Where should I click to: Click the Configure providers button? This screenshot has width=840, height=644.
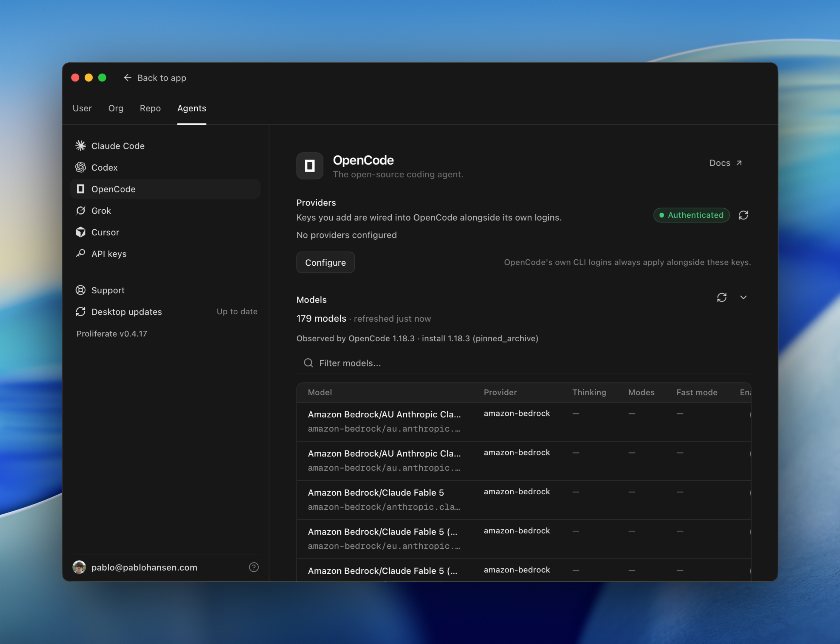point(325,262)
